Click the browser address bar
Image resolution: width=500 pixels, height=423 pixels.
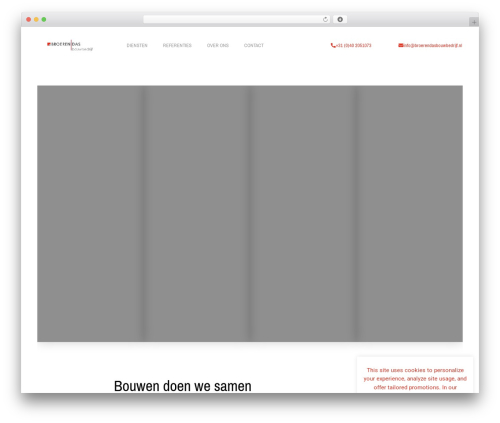pyautogui.click(x=237, y=20)
